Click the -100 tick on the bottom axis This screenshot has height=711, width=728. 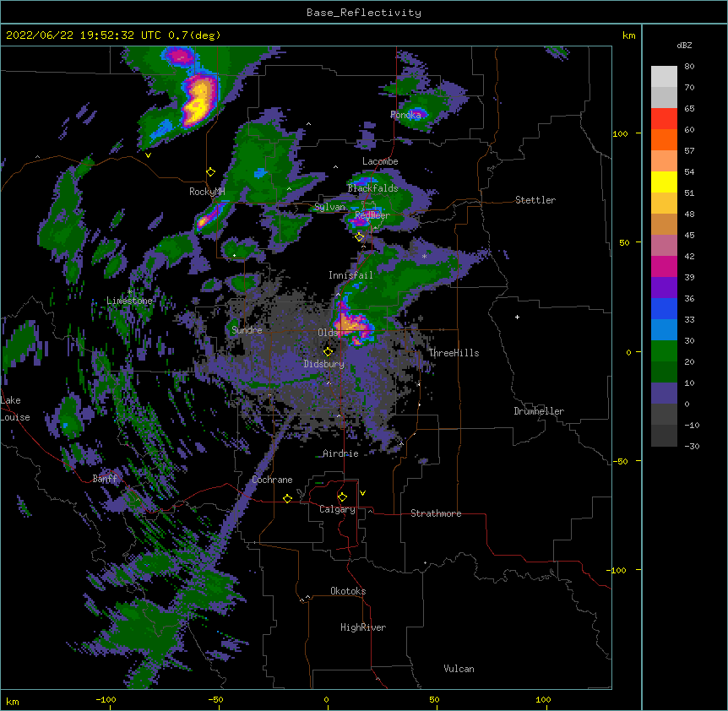tap(106, 700)
